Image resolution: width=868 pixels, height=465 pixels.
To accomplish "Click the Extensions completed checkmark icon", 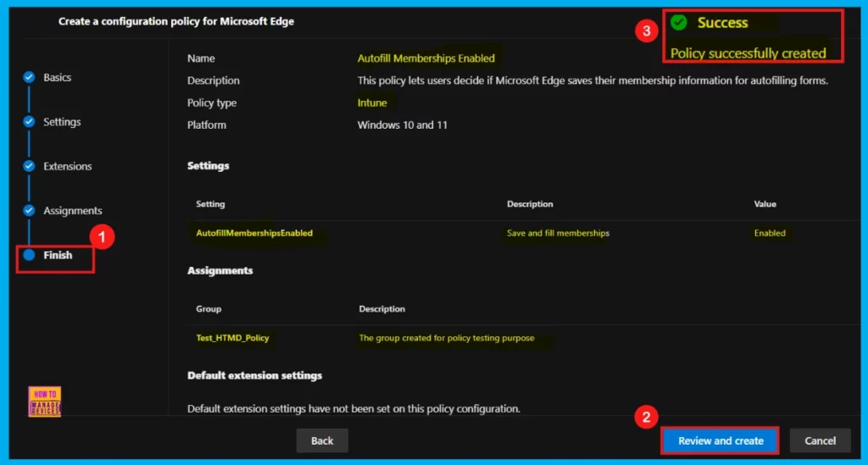I will tap(29, 166).
